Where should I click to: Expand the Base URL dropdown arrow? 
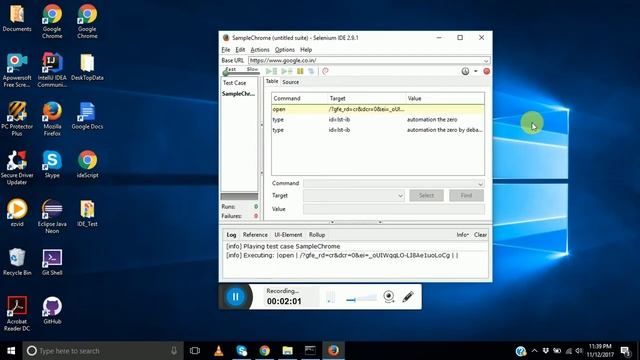(486, 61)
